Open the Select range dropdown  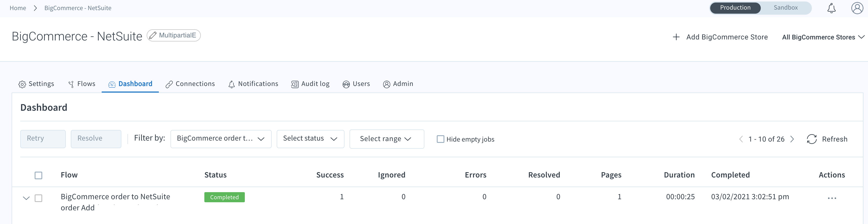[386, 139]
